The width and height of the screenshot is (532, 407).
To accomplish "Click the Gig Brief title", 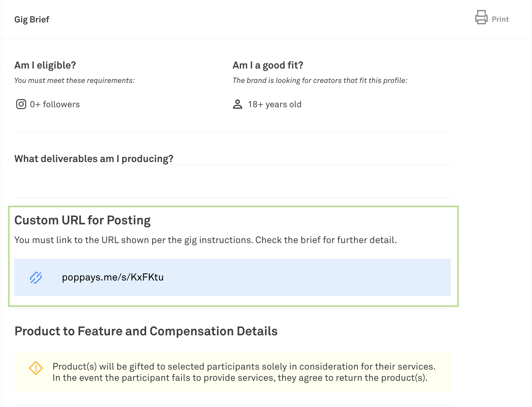I will point(32,20).
